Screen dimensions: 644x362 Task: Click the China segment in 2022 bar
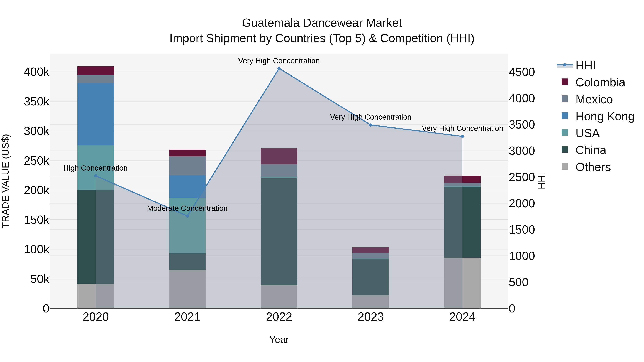(279, 232)
